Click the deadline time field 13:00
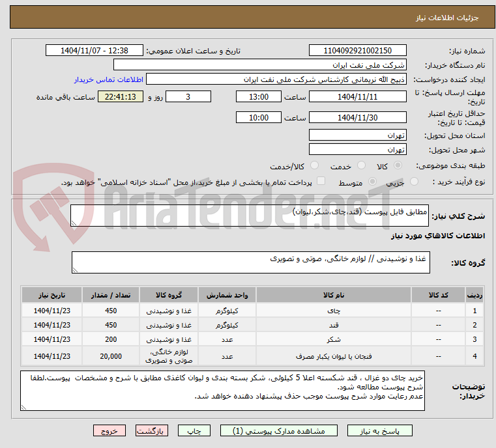The height and width of the screenshot is (448, 496). (259, 96)
